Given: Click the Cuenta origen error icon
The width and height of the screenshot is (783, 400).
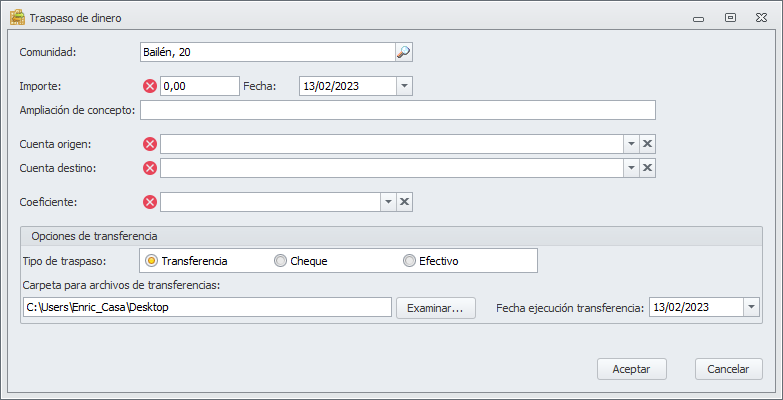Looking at the screenshot, I should point(151,144).
